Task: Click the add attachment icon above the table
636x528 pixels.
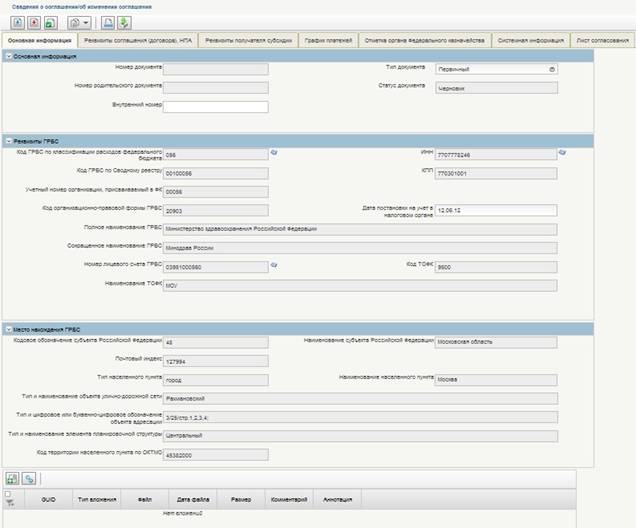Action: point(12,479)
